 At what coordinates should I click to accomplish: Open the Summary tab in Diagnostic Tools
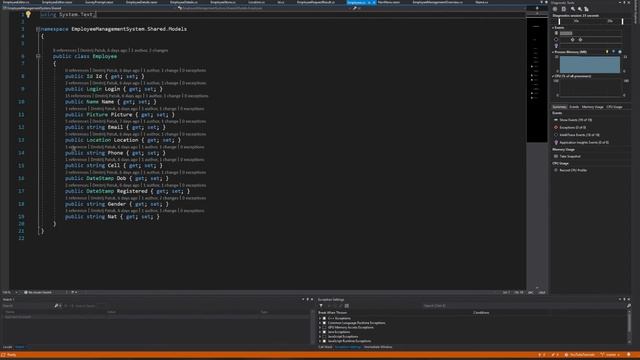click(559, 107)
